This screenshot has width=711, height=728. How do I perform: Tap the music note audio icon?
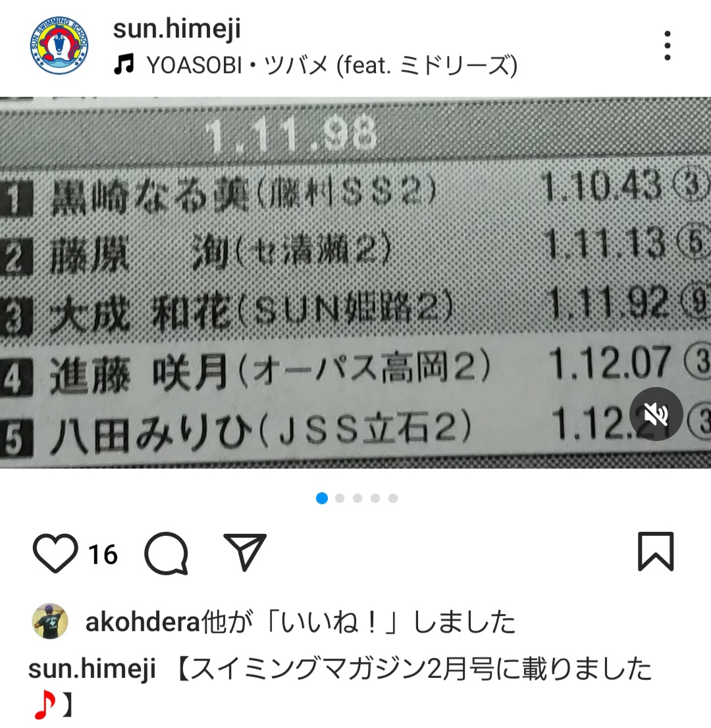(124, 65)
